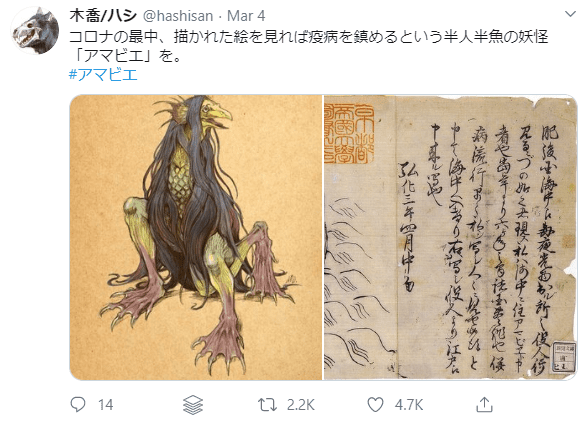Click the 4.7K likes count
The height and width of the screenshot is (424, 584).
tap(409, 405)
